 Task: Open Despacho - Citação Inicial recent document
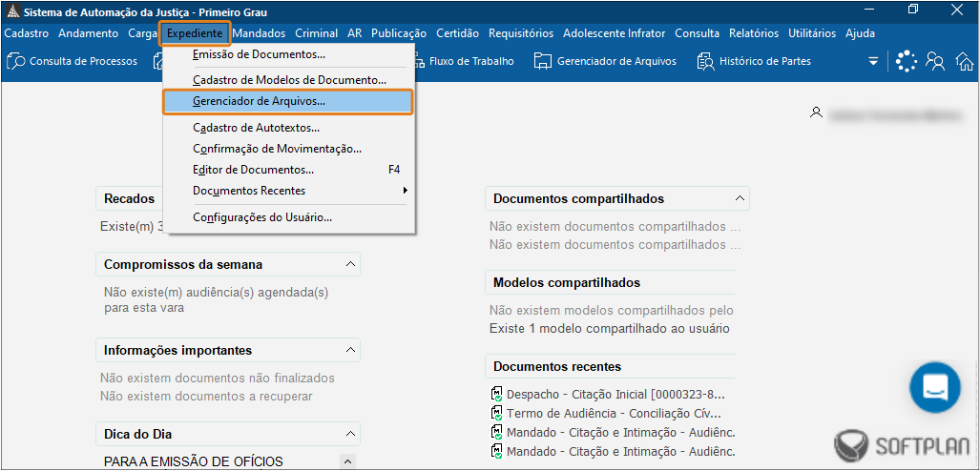coord(615,395)
